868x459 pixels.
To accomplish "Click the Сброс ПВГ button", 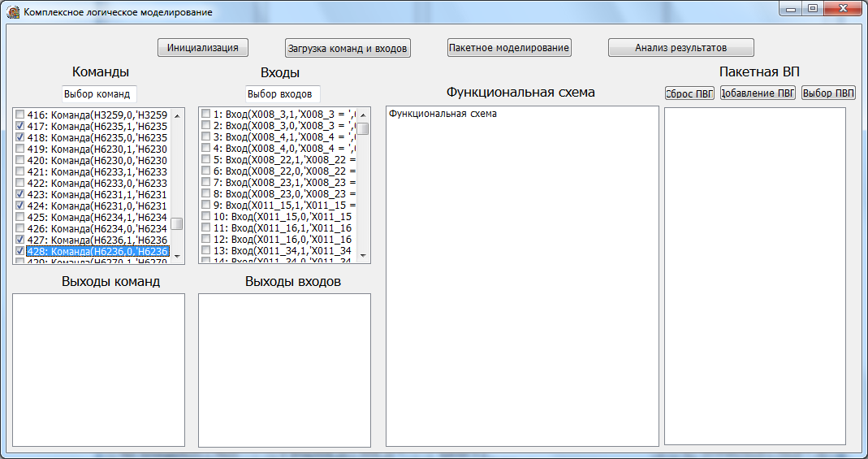I will tap(689, 93).
